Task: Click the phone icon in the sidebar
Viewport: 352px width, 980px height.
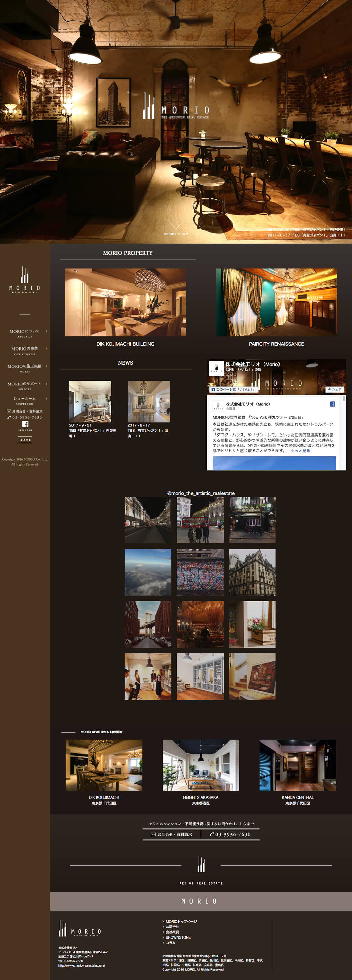Action: (x=9, y=417)
